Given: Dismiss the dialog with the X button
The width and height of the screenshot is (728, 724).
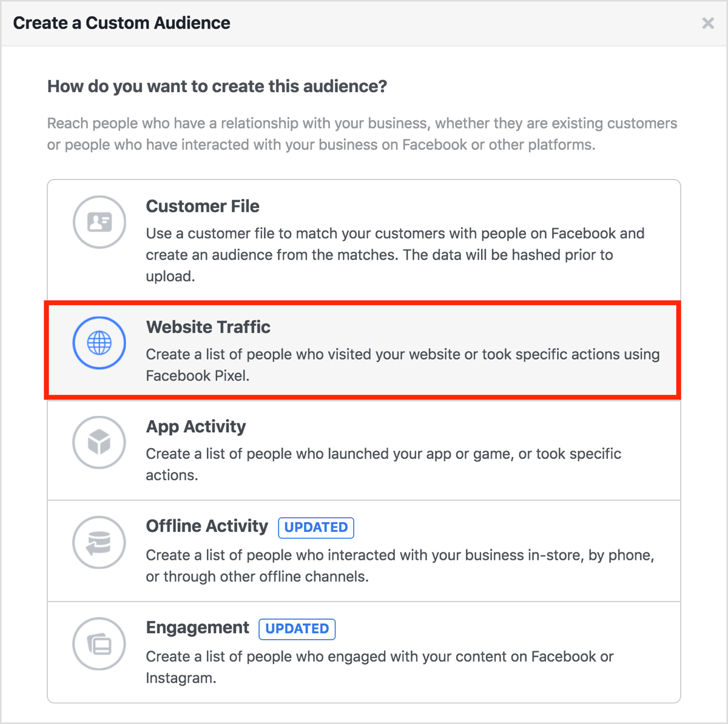Looking at the screenshot, I should [707, 23].
